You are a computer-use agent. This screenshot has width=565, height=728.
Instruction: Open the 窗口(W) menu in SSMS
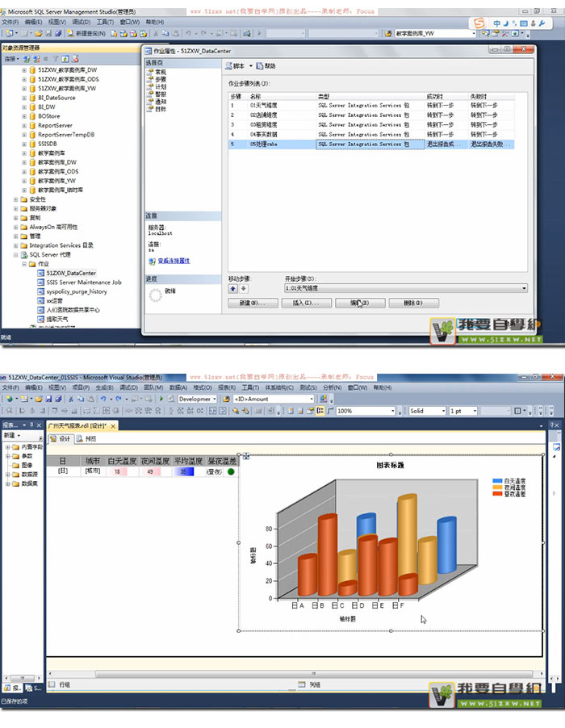tap(129, 22)
